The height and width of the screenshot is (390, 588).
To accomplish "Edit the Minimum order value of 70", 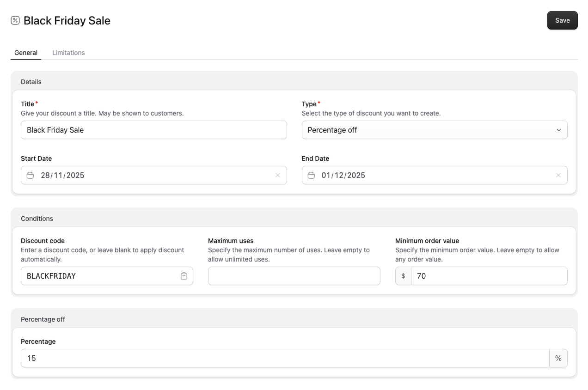I will (489, 276).
